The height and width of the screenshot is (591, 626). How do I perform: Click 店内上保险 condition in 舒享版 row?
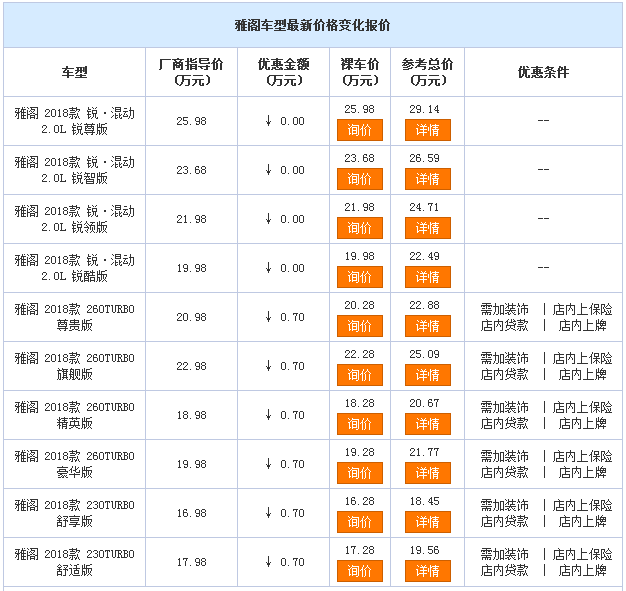click(x=582, y=506)
